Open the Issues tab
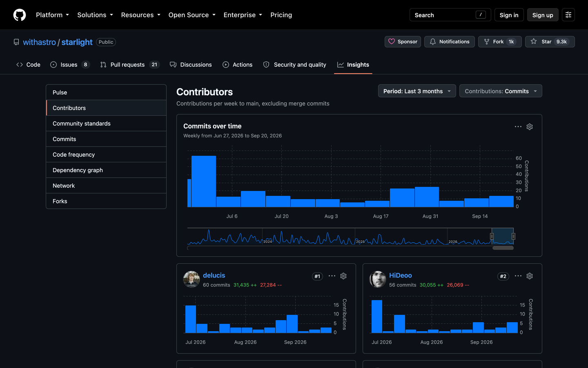The width and height of the screenshot is (588, 368). [x=70, y=65]
